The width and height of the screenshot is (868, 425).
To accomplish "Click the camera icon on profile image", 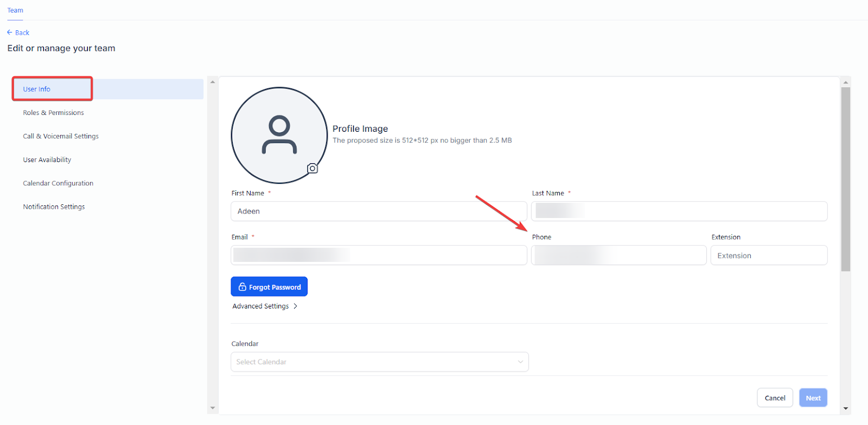I will click(312, 169).
